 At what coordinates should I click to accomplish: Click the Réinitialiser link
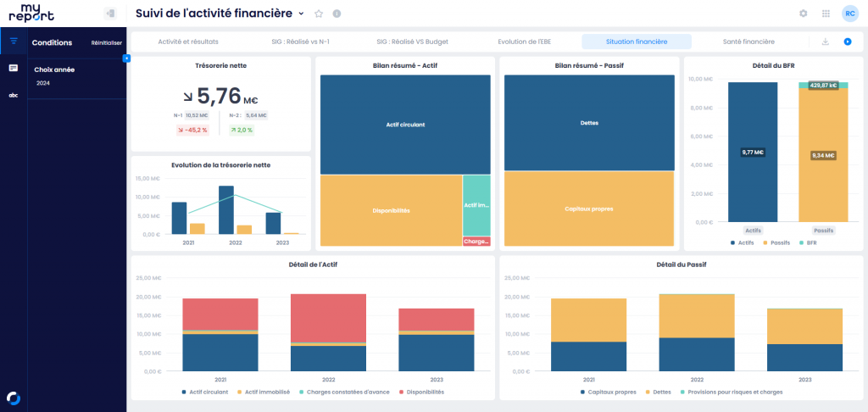tap(107, 42)
